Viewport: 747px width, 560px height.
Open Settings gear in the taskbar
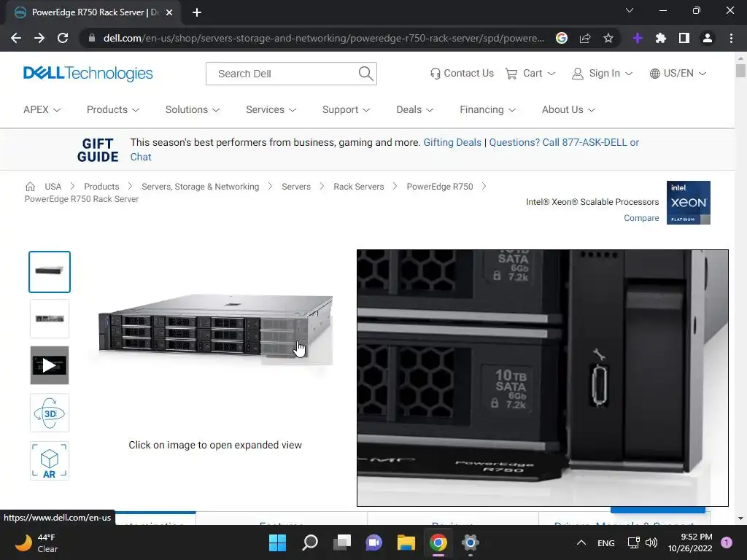[471, 542]
